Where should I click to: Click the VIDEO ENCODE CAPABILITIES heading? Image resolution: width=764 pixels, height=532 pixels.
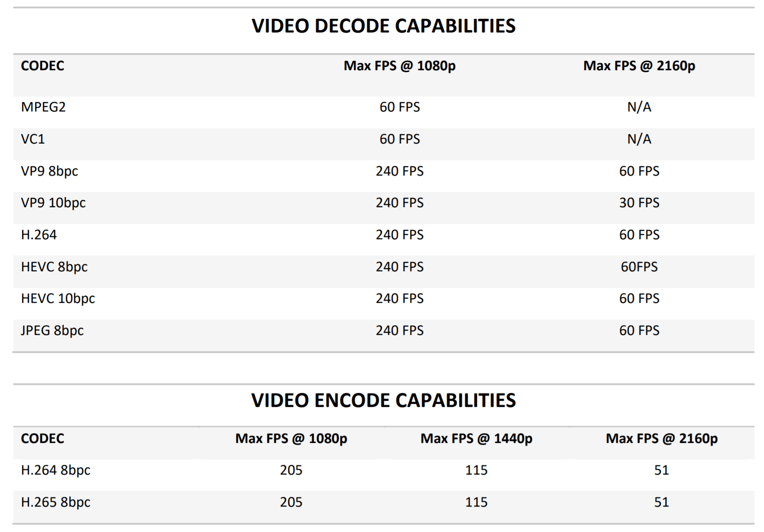[384, 400]
